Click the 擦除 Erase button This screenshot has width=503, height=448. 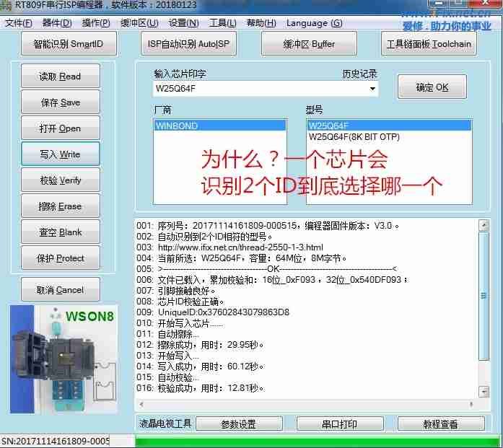pos(61,206)
